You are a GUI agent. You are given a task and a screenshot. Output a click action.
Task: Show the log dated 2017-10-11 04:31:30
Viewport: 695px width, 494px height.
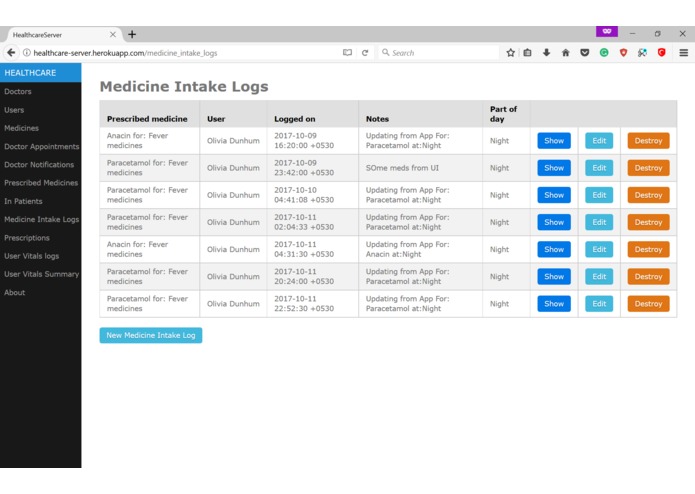click(x=554, y=249)
